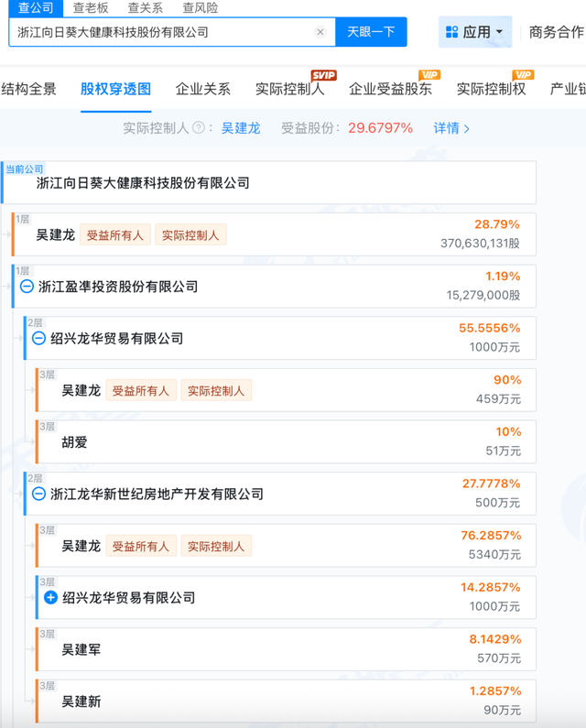Click the help icon beside 实际控制人
The width and height of the screenshot is (586, 728).
(x=198, y=128)
